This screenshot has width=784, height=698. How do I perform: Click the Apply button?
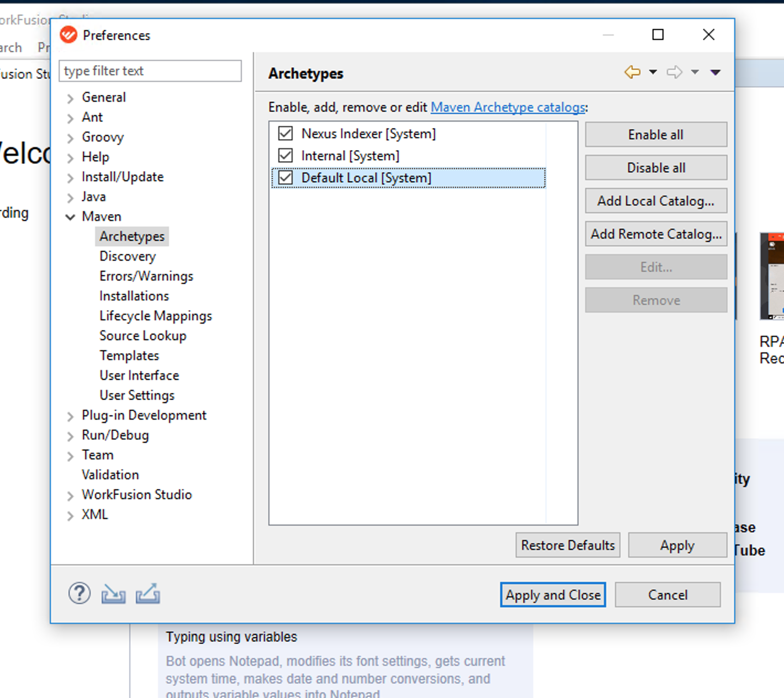[x=677, y=546]
